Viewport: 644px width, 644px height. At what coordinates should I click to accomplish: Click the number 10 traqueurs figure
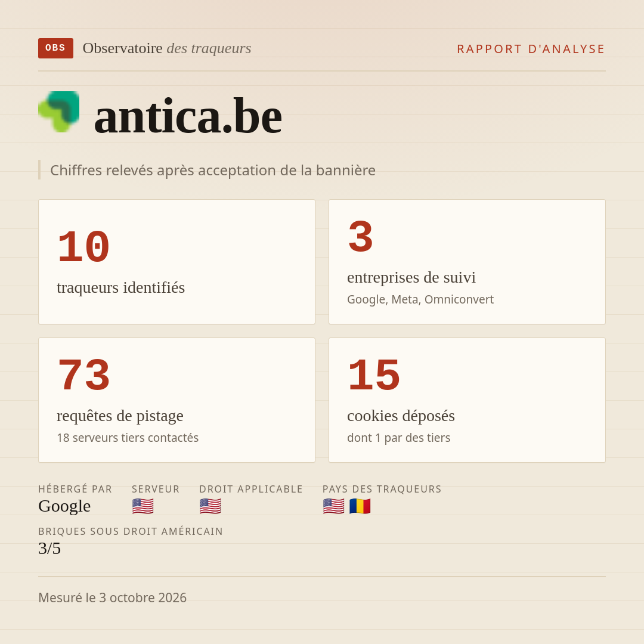coord(83,247)
